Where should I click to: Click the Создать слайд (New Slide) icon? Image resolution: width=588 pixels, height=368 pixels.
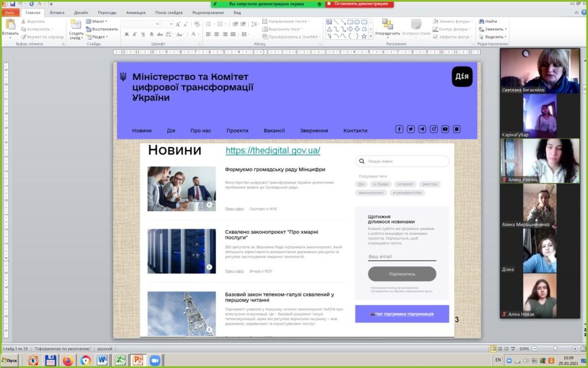point(76,25)
